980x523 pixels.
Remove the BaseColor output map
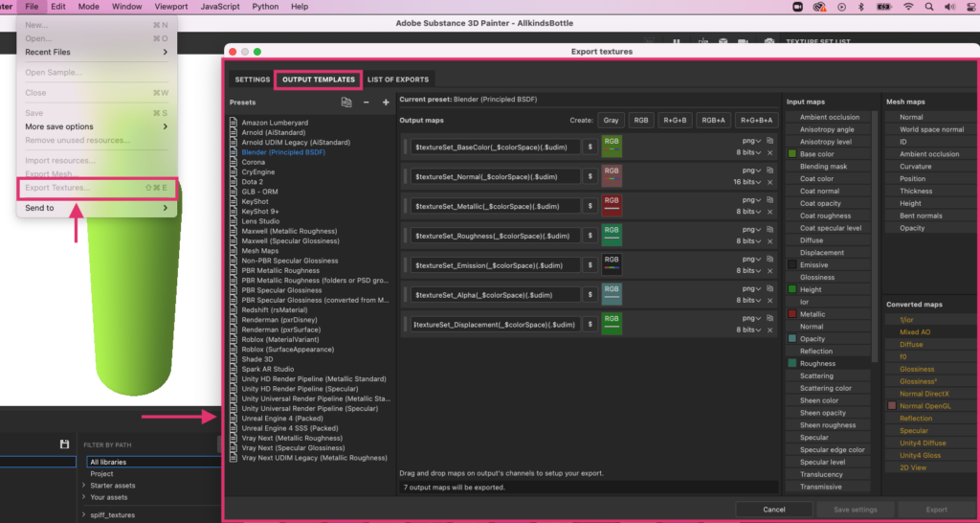point(770,152)
